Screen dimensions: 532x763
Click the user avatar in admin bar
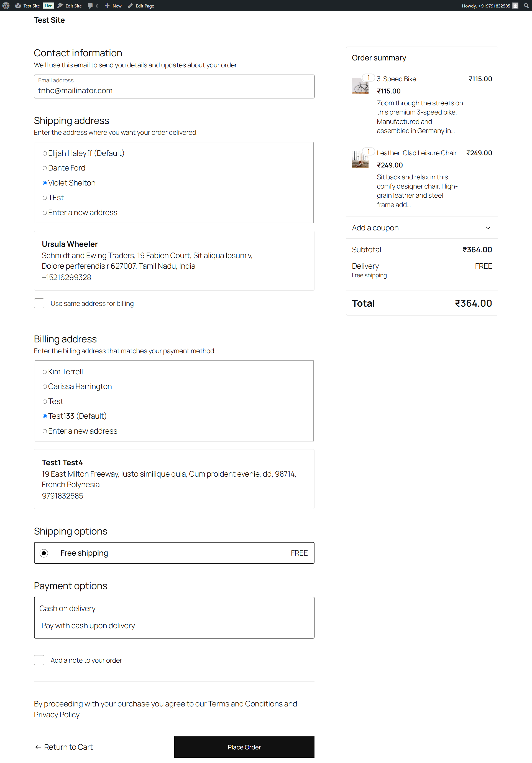coord(515,6)
